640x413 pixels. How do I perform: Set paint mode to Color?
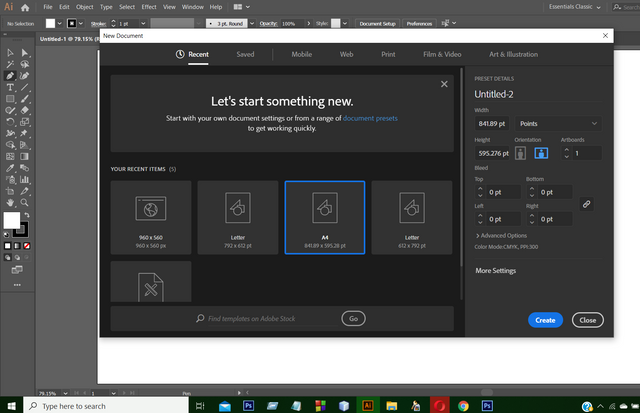tap(7, 246)
